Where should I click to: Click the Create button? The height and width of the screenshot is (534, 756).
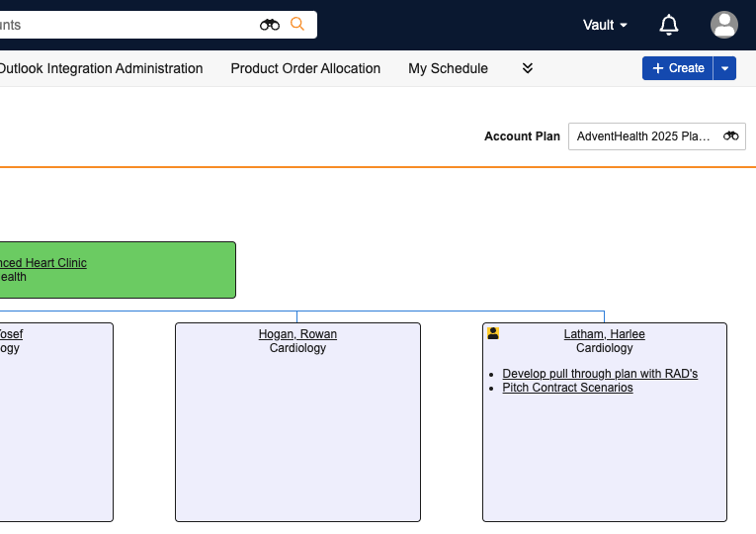(678, 68)
